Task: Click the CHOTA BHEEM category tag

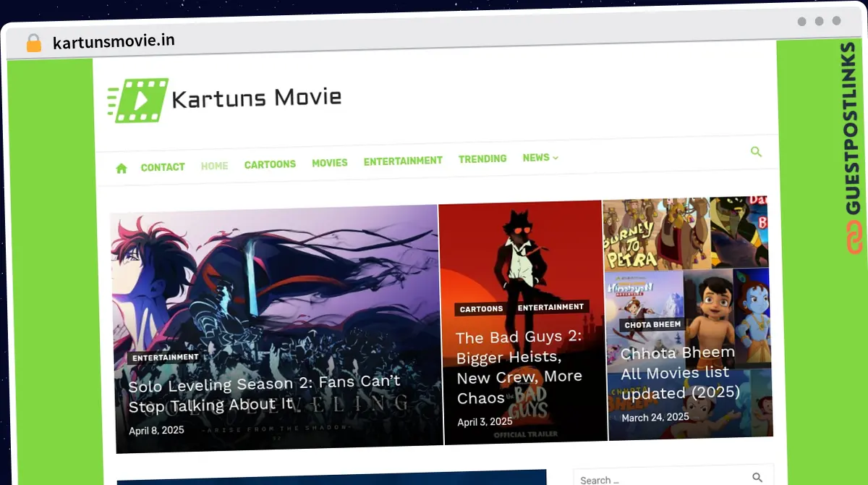Action: pos(653,324)
